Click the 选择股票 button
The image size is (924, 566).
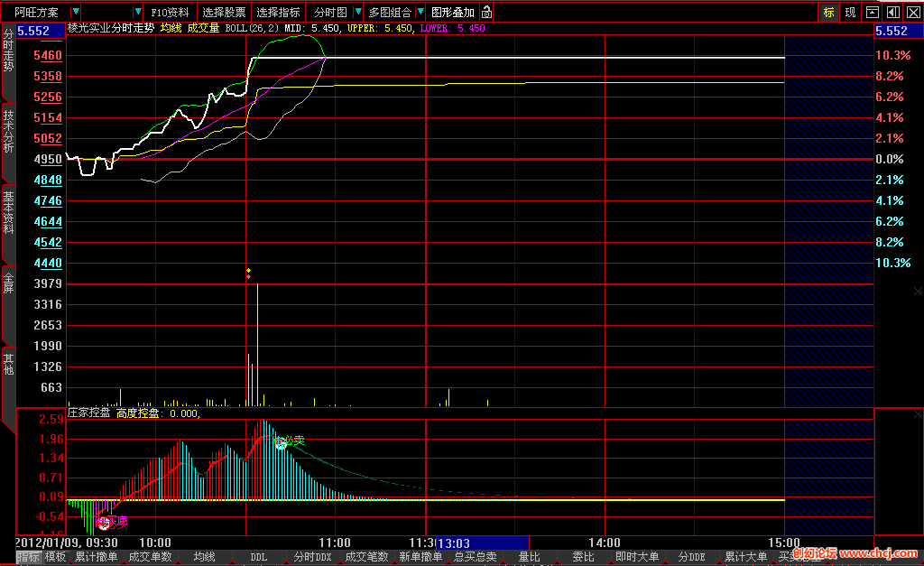(224, 13)
